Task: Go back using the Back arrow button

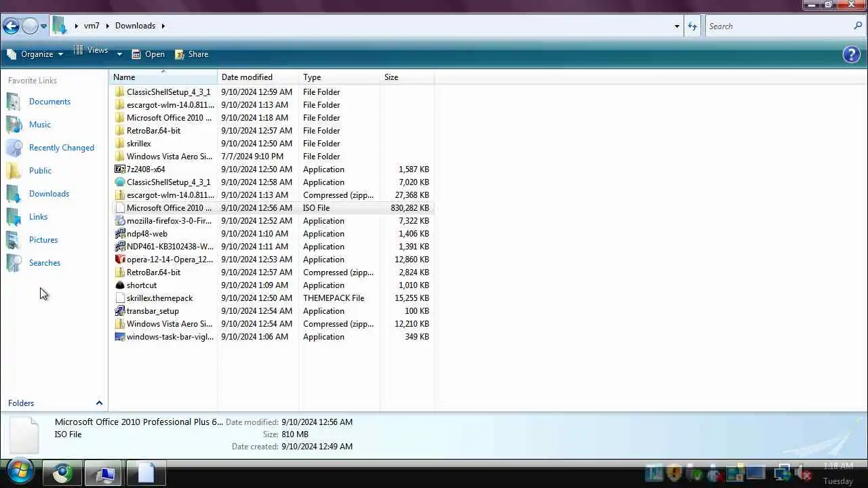Action: click(11, 26)
